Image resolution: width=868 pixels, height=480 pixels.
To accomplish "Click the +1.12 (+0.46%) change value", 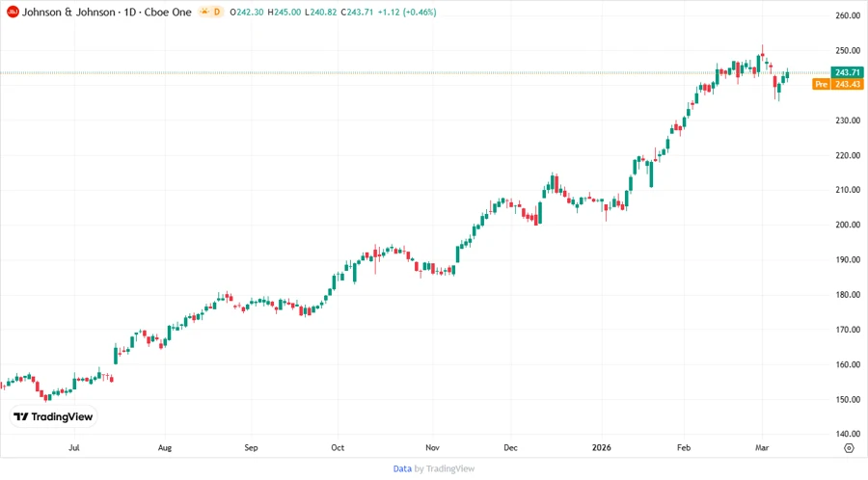I will coord(407,13).
